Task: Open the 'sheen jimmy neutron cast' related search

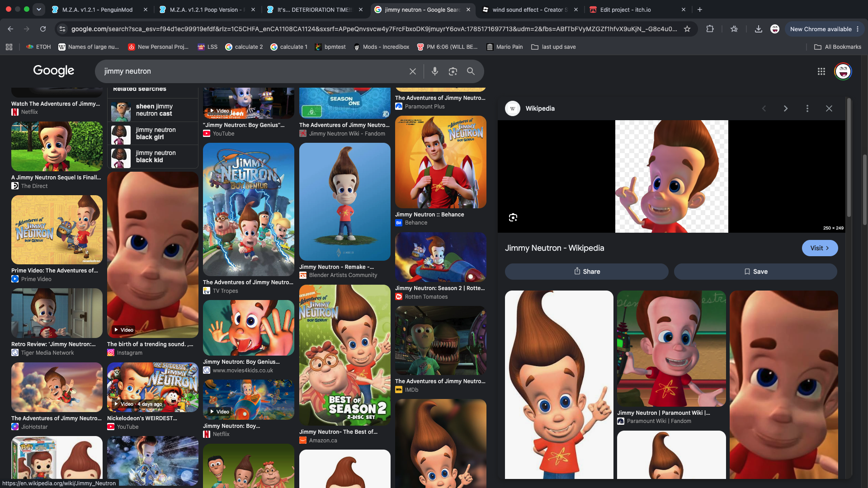Action: point(153,110)
